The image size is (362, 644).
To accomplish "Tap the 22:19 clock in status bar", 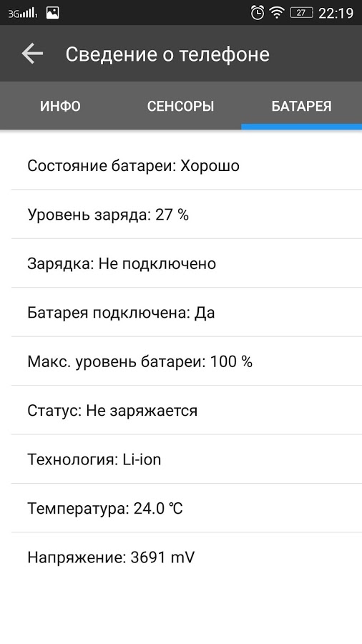I will coord(336,14).
